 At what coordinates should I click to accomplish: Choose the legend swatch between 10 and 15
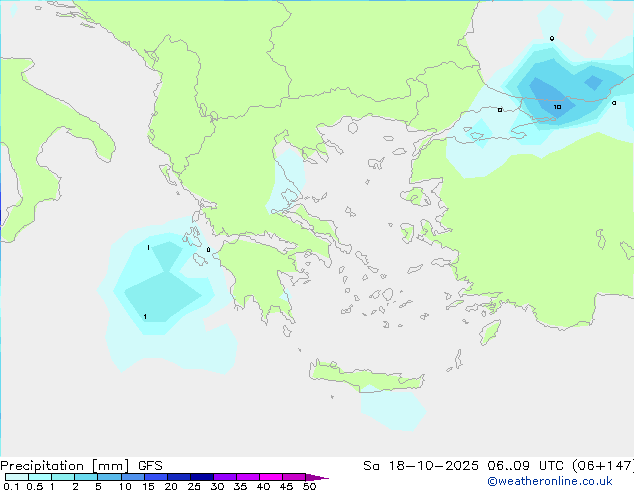132,477
